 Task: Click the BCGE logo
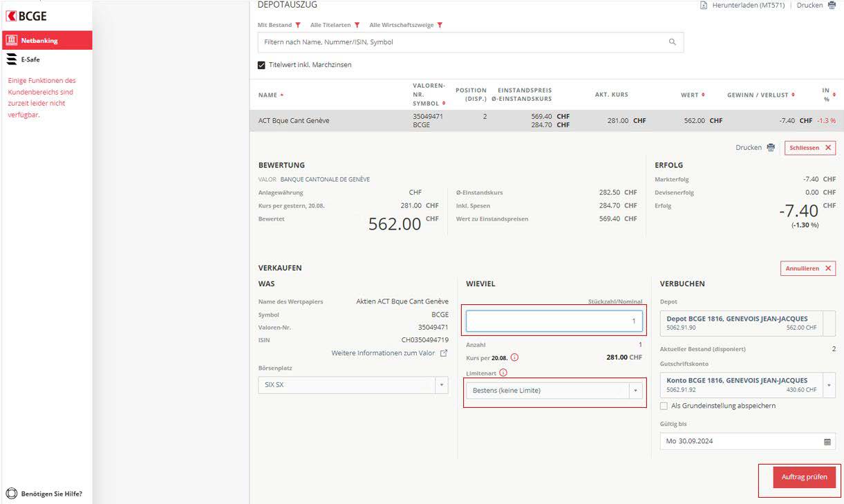pyautogui.click(x=27, y=16)
